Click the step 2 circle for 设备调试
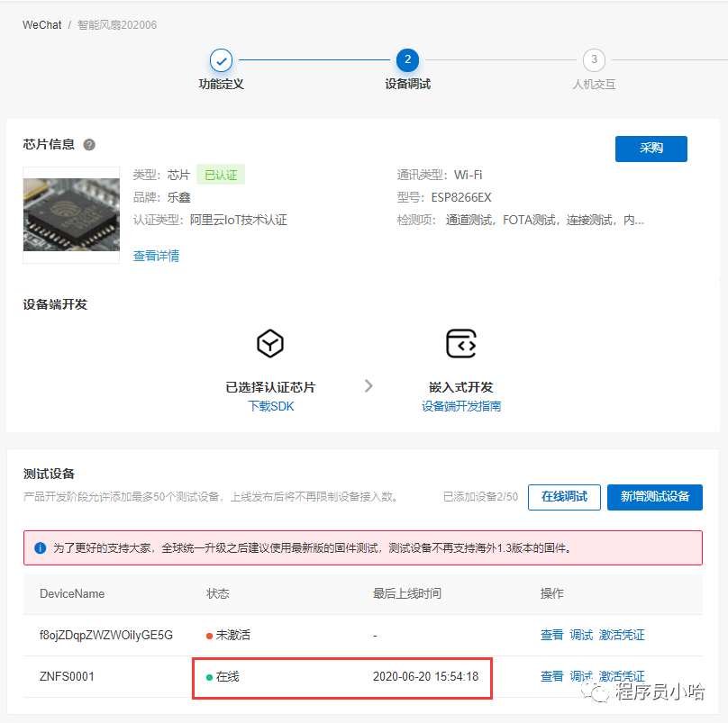Image resolution: width=728 pixels, height=723 pixels. [x=407, y=60]
